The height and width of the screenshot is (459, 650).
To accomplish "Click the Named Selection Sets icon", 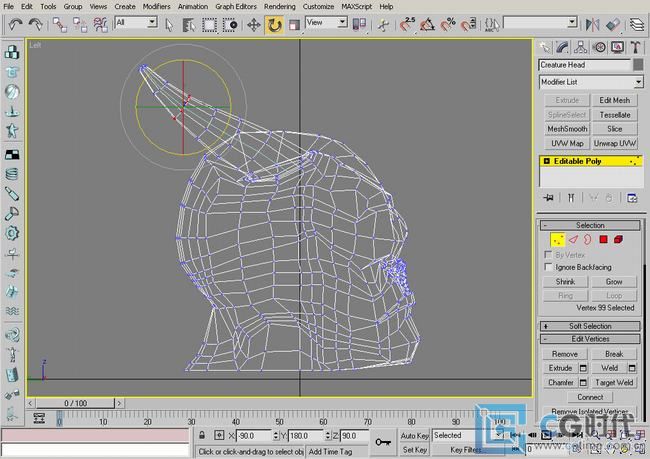I will pos(492,24).
